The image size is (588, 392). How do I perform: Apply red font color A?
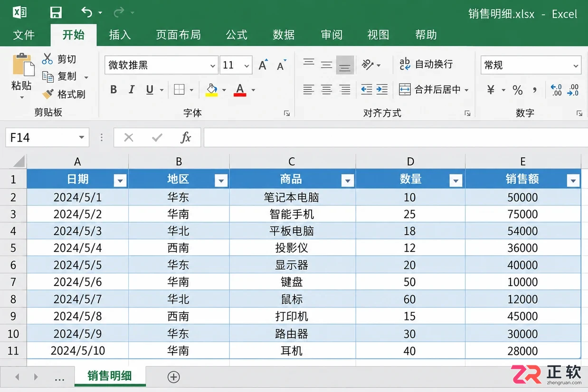click(240, 90)
